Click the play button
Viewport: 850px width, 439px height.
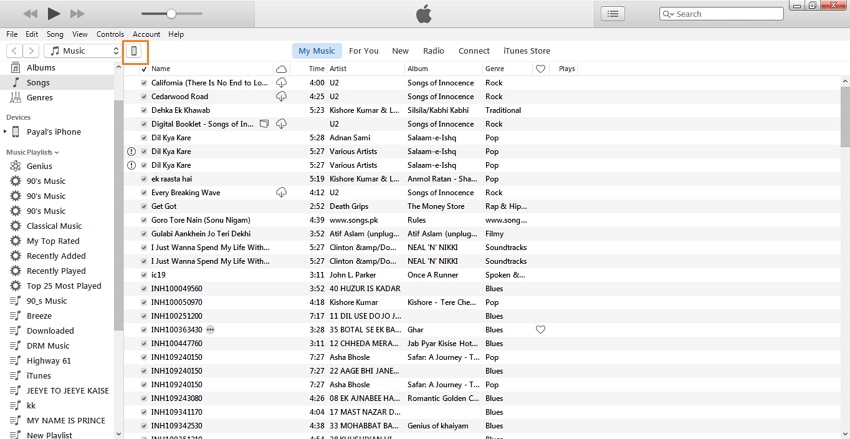(54, 14)
